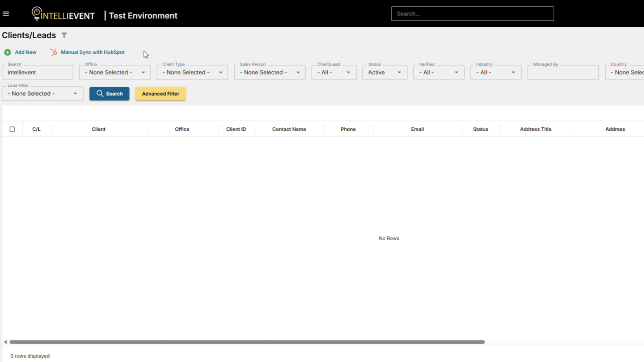The height and width of the screenshot is (362, 644).
Task: Click the blue Search button
Action: 109,94
